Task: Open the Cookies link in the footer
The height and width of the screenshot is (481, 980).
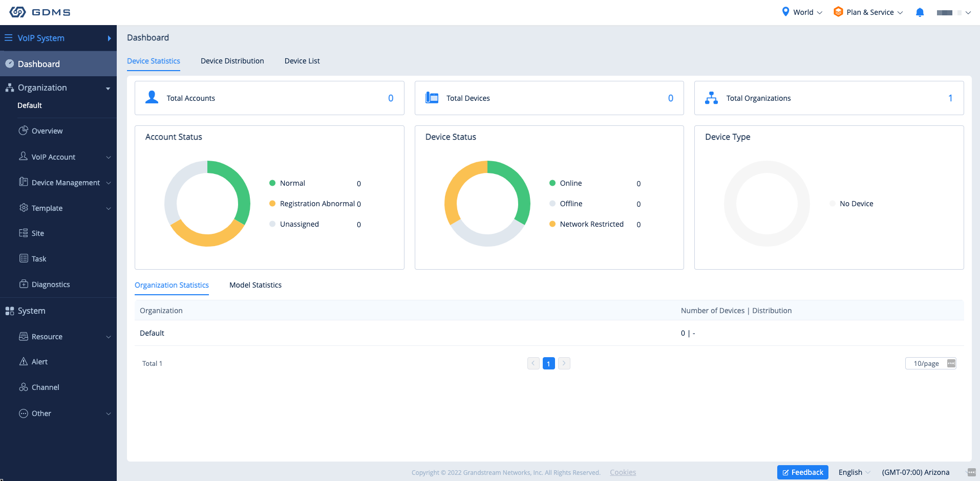Action: click(x=623, y=472)
